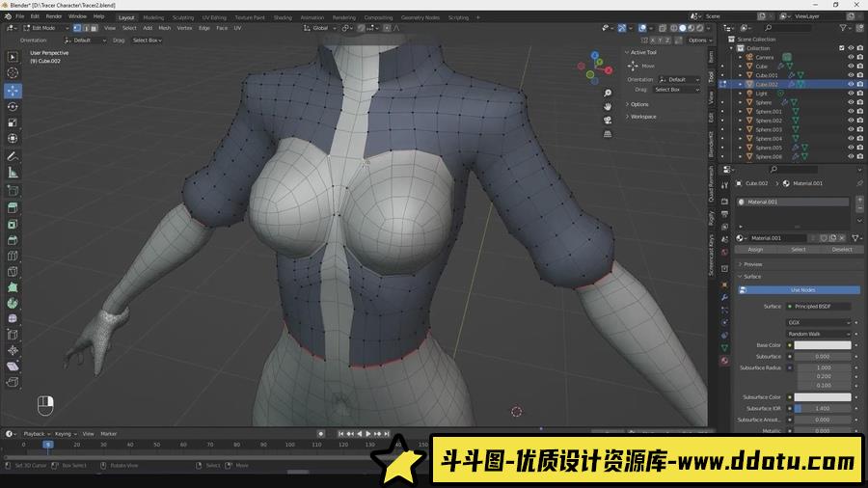Switch to the Sculpting workspace tab
This screenshot has height=488, width=868.
coord(182,17)
